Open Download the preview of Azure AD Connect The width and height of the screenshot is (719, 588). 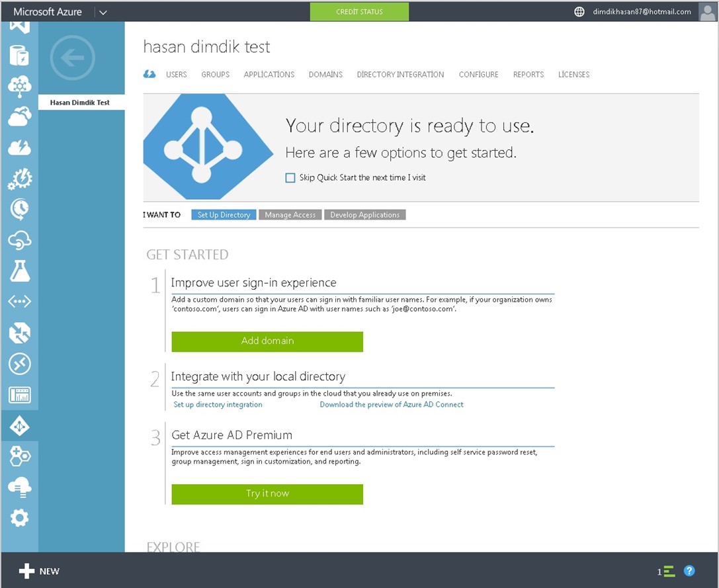pyautogui.click(x=392, y=405)
